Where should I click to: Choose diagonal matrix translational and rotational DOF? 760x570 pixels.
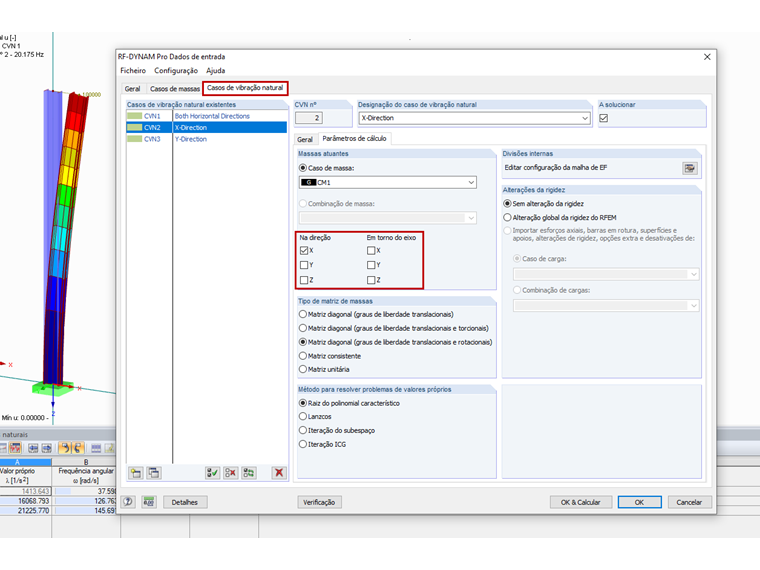(303, 342)
